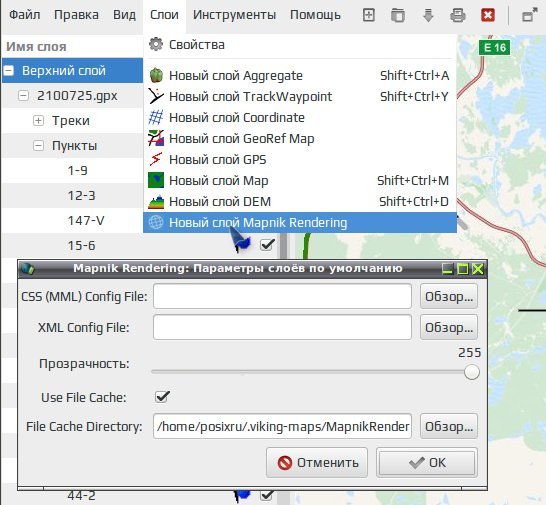Click the Отменить button
Screen dimensions: 546x505
coord(317,463)
